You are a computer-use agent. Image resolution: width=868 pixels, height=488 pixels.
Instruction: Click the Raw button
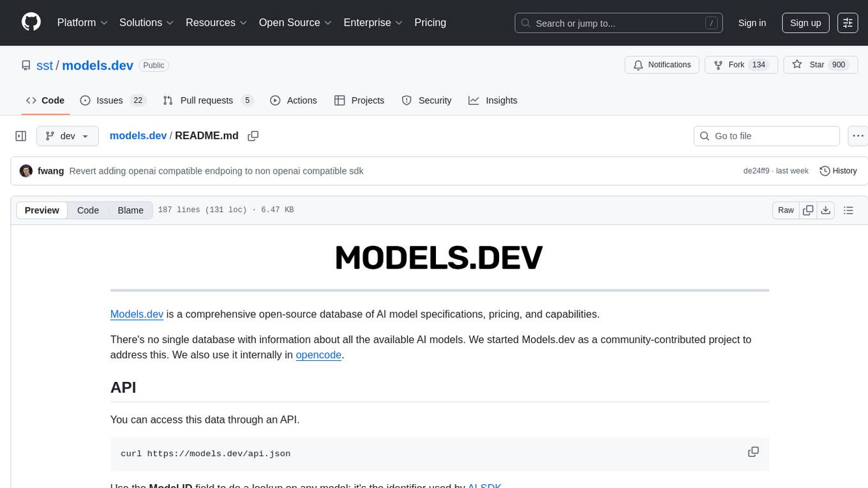(x=786, y=210)
